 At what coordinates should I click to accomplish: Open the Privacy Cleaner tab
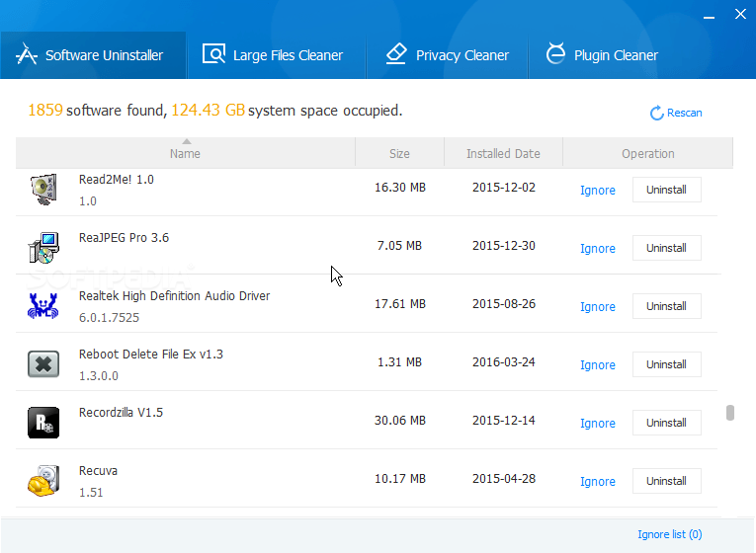pyautogui.click(x=448, y=55)
